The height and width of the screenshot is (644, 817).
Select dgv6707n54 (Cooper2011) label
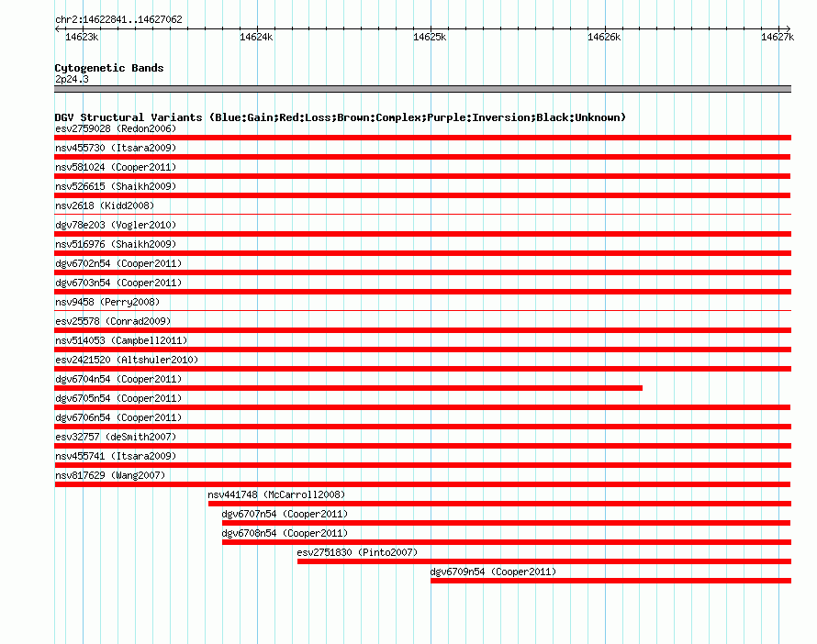[x=285, y=514]
